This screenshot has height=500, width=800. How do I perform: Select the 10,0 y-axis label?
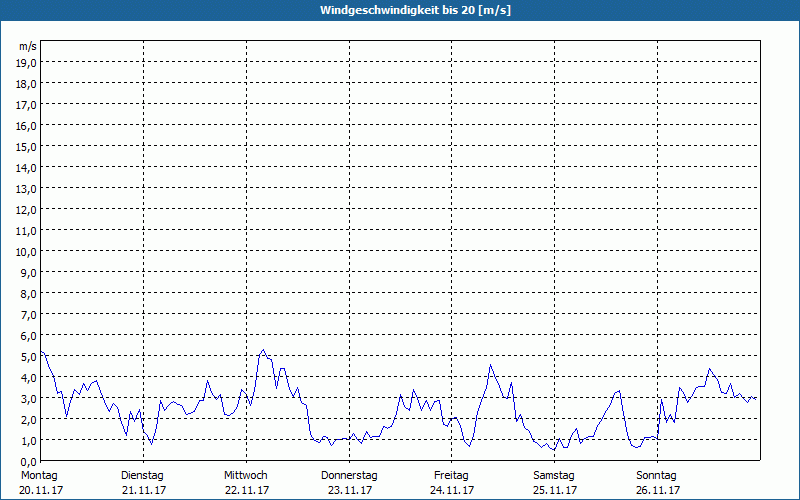click(x=27, y=252)
